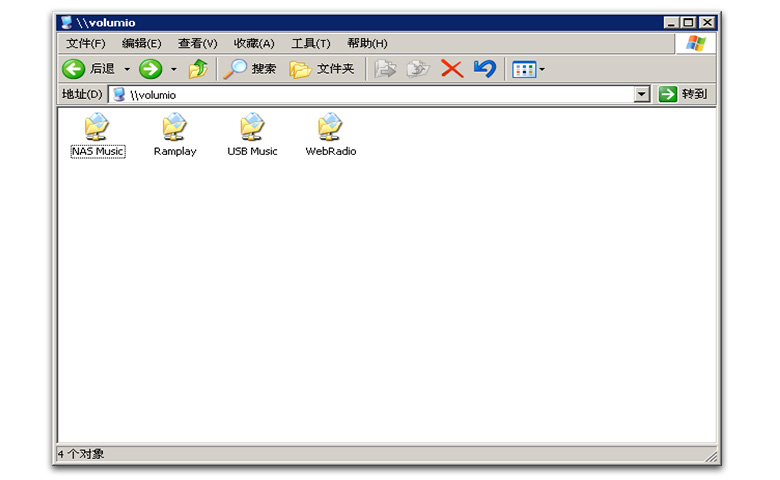The height and width of the screenshot is (480, 780).
Task: Open the 查看(V) menu
Action: (197, 43)
